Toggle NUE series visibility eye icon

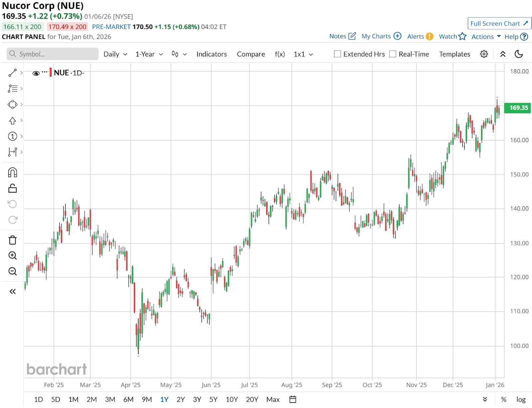click(x=36, y=73)
